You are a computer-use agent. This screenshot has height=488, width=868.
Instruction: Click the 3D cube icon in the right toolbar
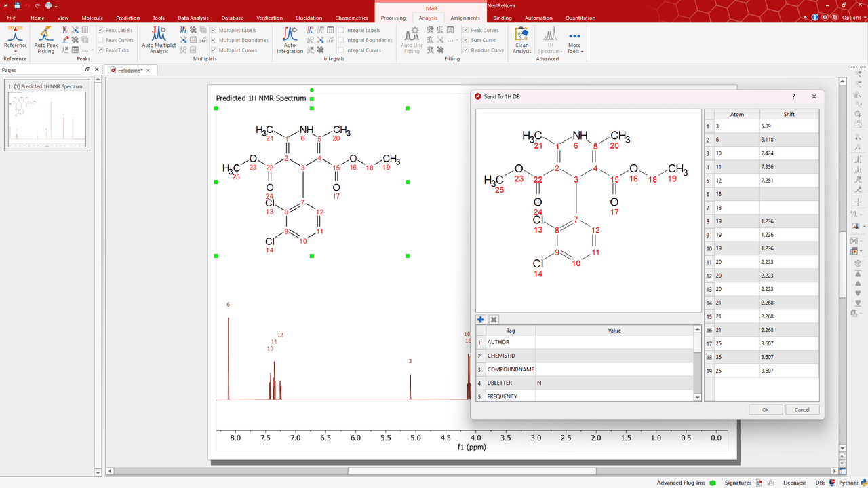click(856, 263)
